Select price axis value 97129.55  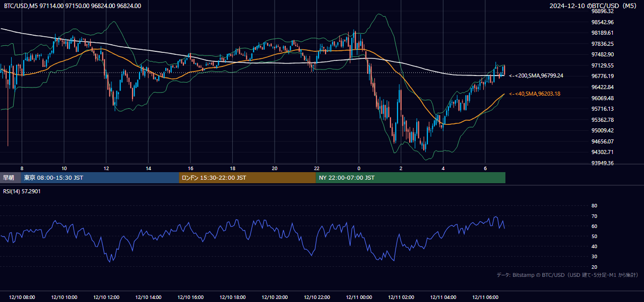(602, 65)
